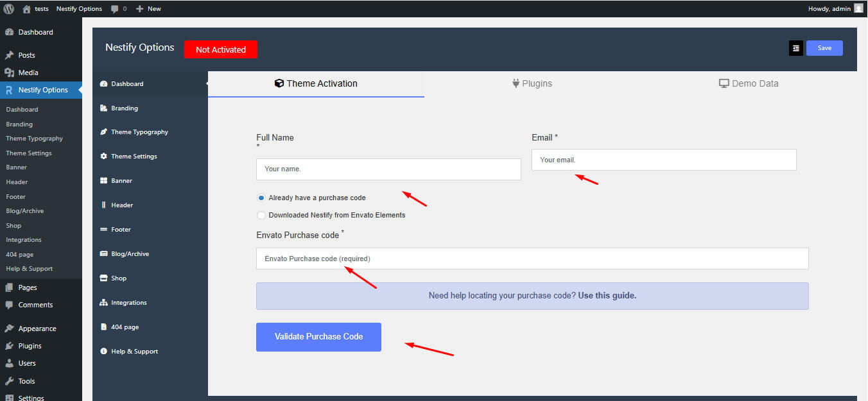Viewport: 868px width, 401px height.
Task: Click the Shop store icon in options panel
Action: coord(104,278)
